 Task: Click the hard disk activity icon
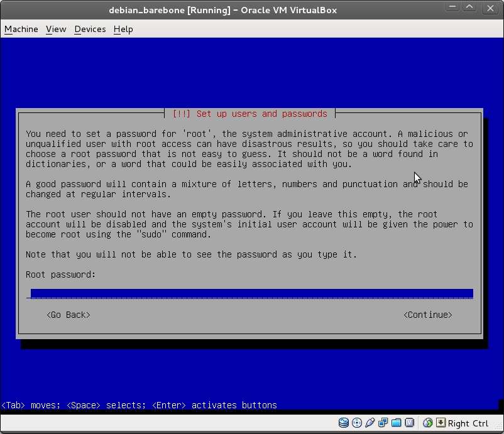click(x=344, y=423)
